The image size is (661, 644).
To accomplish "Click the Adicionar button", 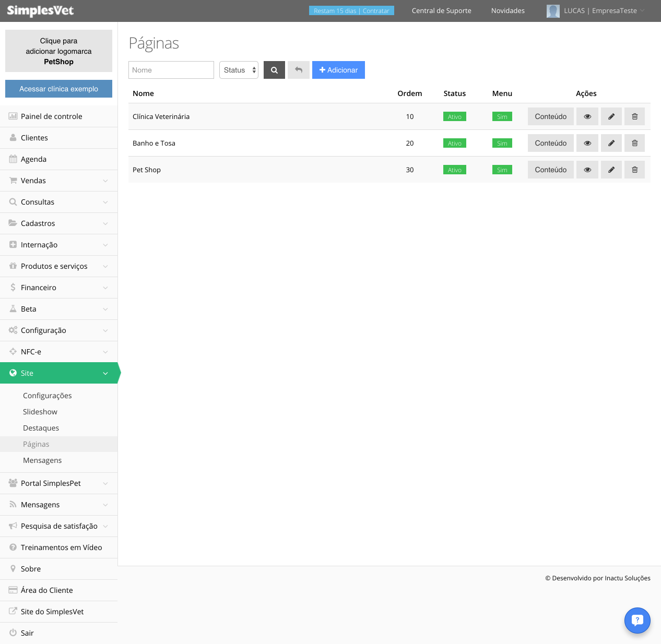I will click(338, 70).
